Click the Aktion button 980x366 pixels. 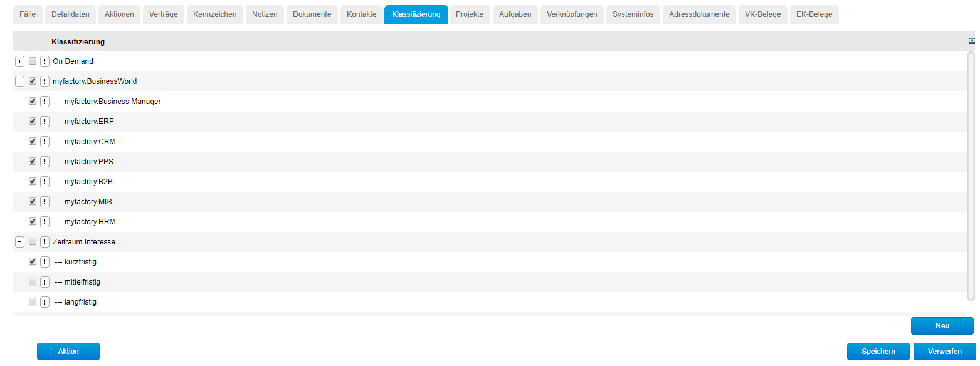68,352
